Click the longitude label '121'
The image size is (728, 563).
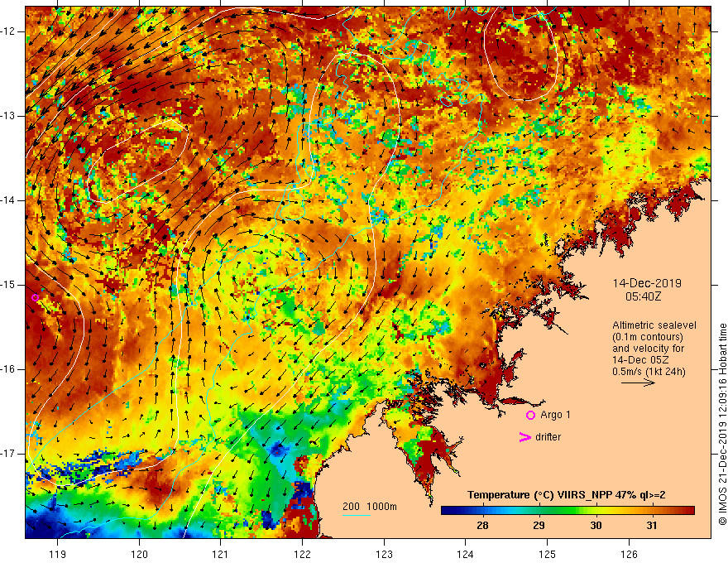221,554
